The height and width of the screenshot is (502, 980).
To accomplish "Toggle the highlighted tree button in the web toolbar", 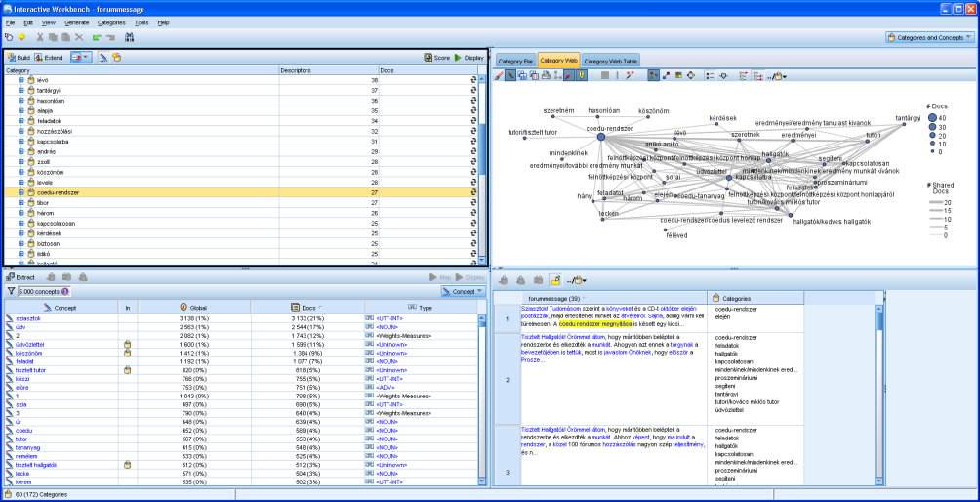I will [756, 75].
